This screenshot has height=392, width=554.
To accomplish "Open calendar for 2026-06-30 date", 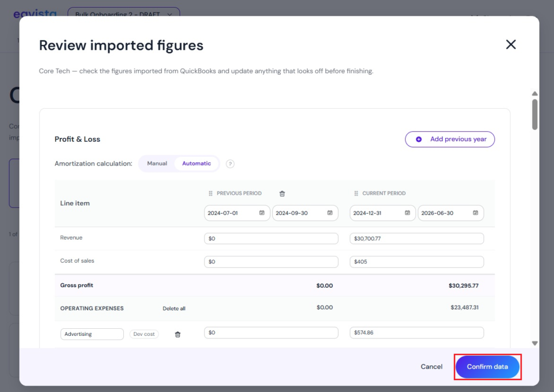I will tap(476, 213).
